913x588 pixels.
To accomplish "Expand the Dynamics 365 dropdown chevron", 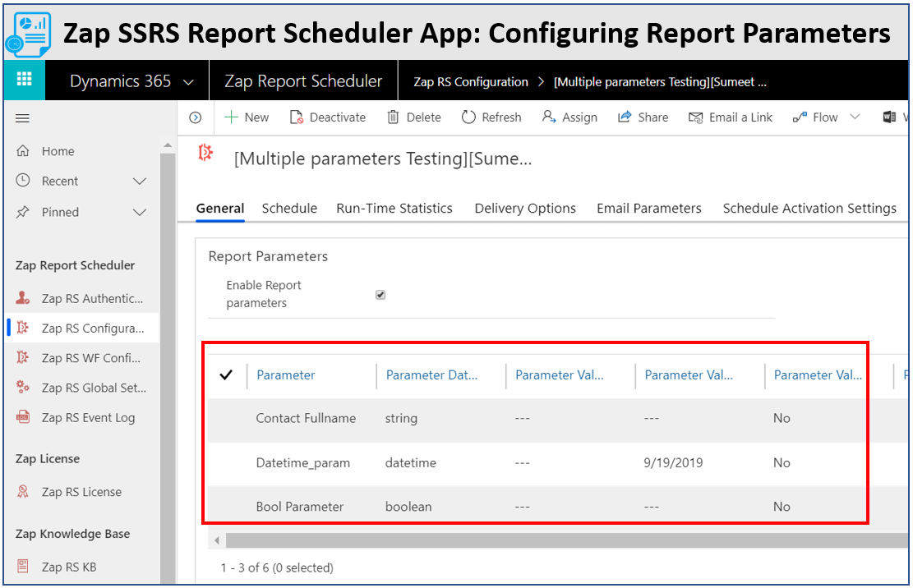I will point(188,82).
